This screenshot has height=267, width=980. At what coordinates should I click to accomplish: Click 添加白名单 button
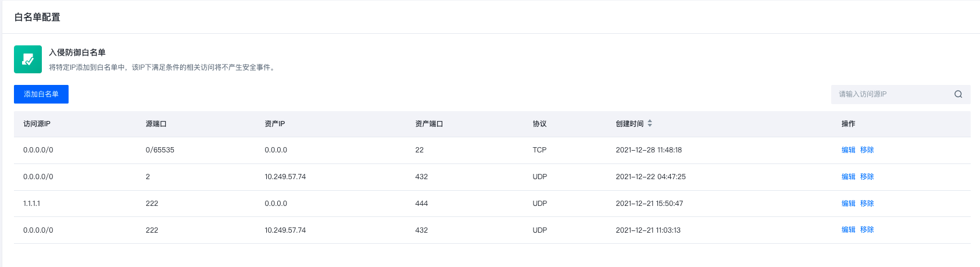pyautogui.click(x=41, y=94)
